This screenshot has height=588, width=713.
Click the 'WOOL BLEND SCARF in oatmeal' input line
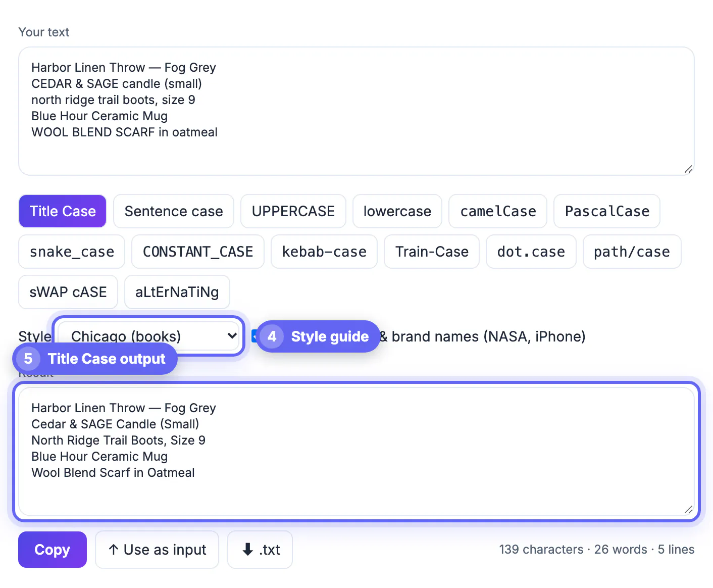click(x=124, y=132)
